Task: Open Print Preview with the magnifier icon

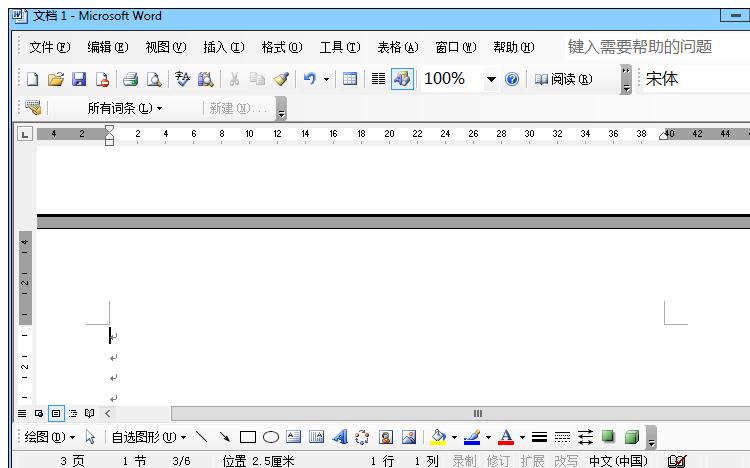Action: coord(154,79)
